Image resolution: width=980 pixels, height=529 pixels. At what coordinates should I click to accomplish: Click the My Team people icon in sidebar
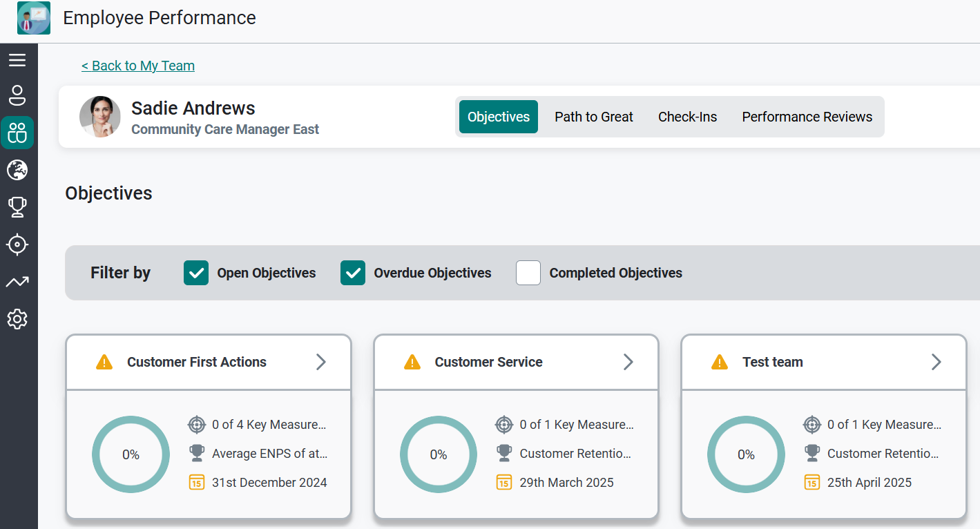tap(17, 133)
